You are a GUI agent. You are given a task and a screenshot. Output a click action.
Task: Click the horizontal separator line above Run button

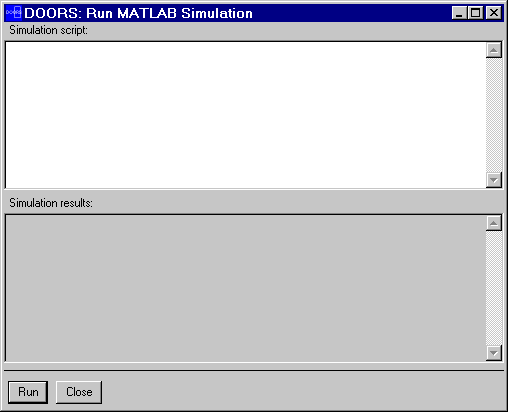click(254, 370)
